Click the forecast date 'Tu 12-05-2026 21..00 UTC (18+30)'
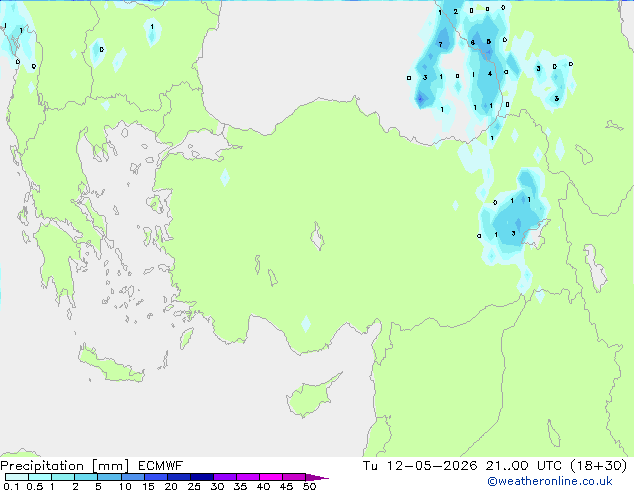The image size is (634, 490). coord(495,466)
